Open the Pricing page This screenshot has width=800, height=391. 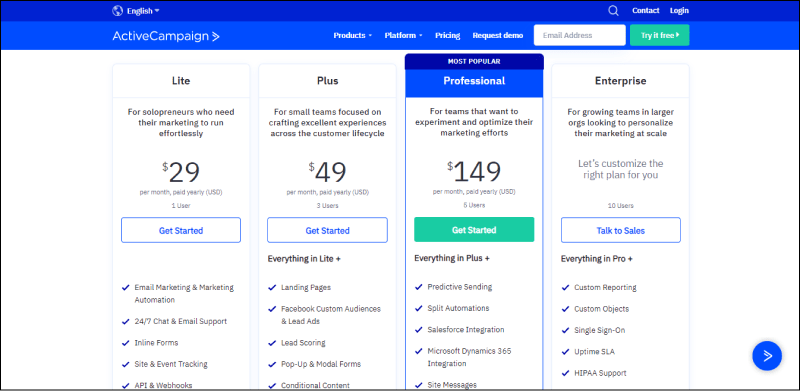coord(447,36)
